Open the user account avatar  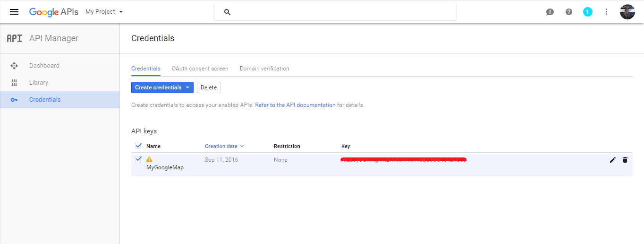click(627, 12)
